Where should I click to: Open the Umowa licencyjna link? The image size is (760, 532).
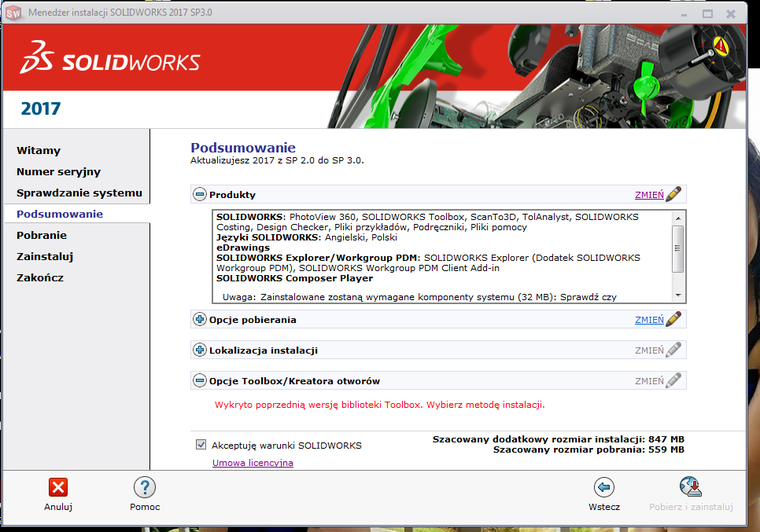pos(253,463)
